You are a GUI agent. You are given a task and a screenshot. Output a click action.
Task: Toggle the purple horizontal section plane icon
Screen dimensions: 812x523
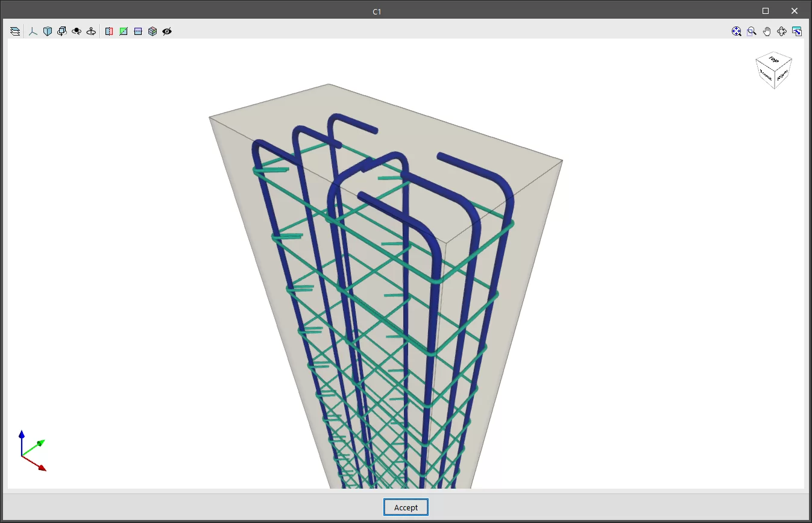pos(138,31)
